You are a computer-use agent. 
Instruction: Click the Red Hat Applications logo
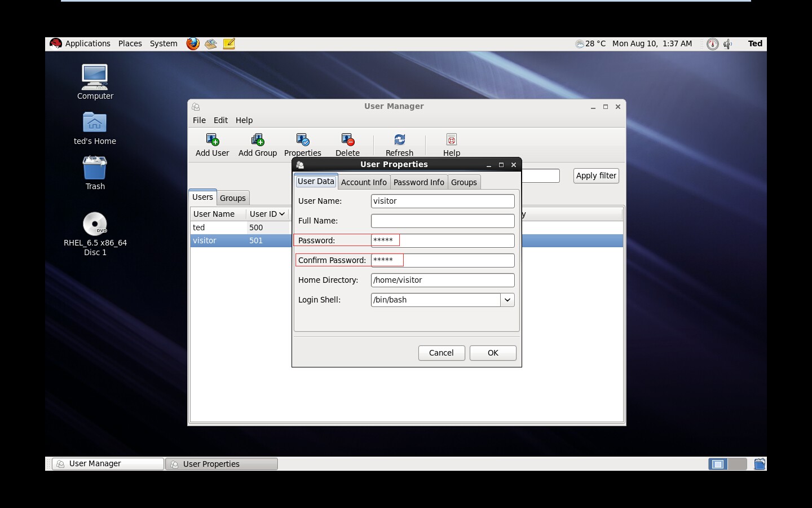coord(55,43)
